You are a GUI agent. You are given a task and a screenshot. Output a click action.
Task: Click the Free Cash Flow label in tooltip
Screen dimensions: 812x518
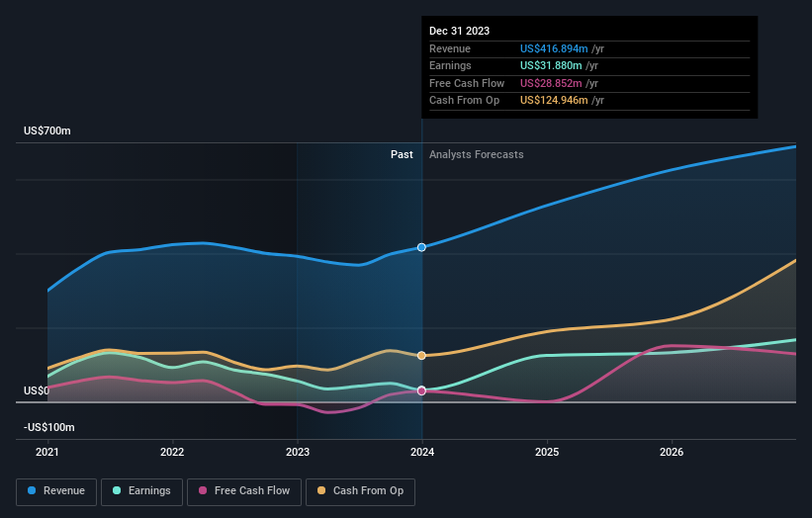pyautogui.click(x=467, y=83)
